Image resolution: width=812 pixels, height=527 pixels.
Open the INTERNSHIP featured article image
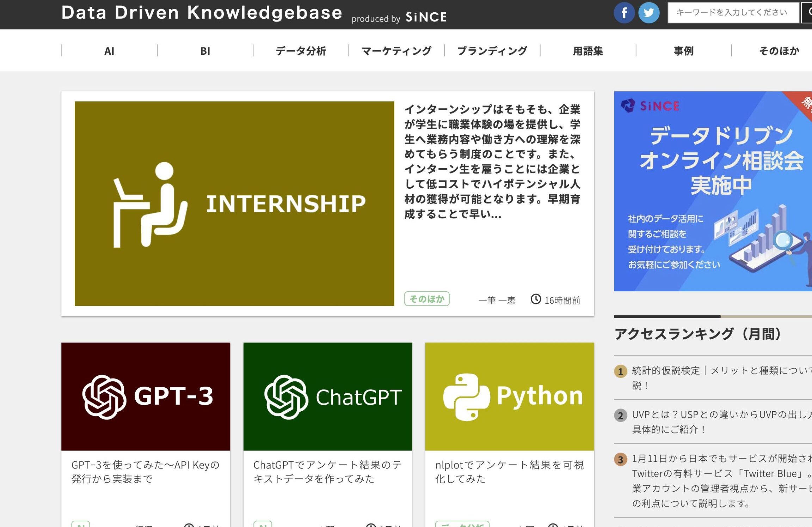234,204
